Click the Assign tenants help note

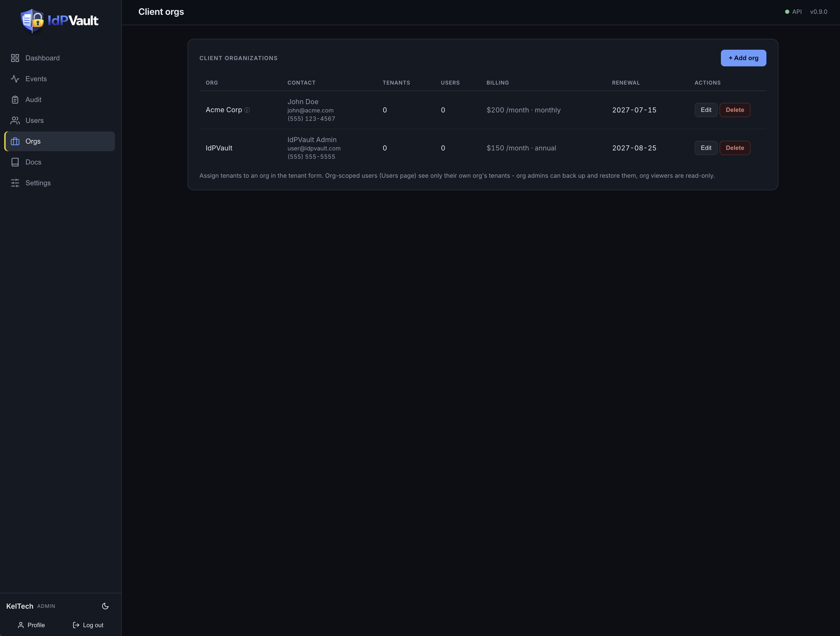pos(457,176)
